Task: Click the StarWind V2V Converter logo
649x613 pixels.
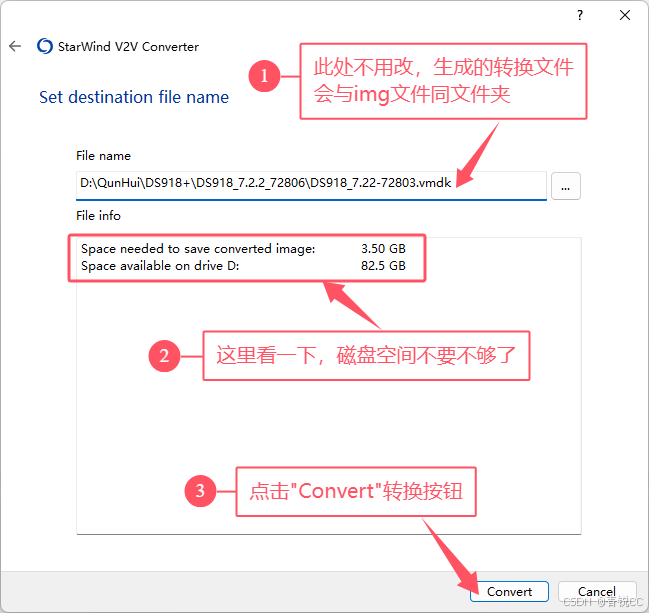Action: click(45, 46)
